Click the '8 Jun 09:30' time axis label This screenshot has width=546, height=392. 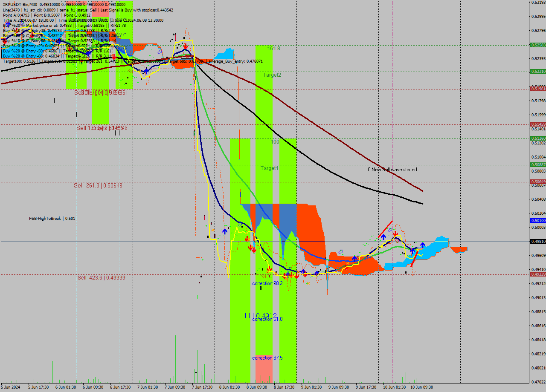tap(257, 387)
